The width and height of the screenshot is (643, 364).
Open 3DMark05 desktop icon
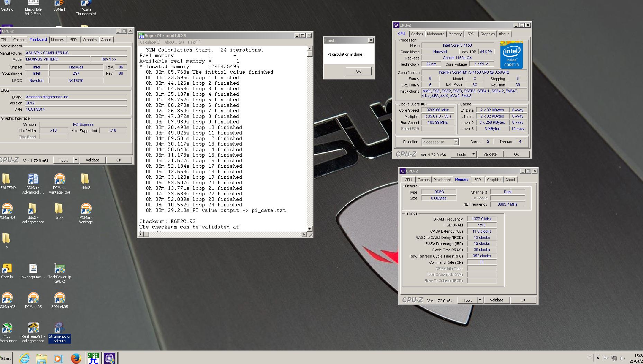click(60, 300)
